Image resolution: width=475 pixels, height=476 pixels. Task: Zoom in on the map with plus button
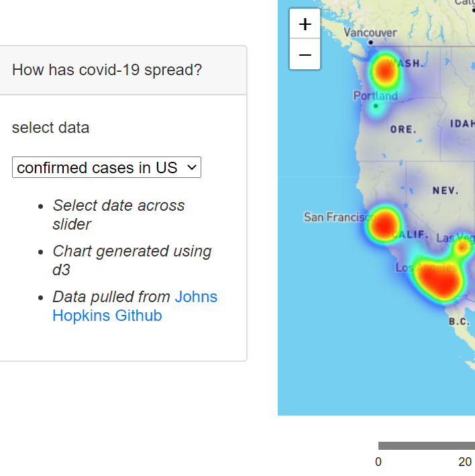coord(305,24)
